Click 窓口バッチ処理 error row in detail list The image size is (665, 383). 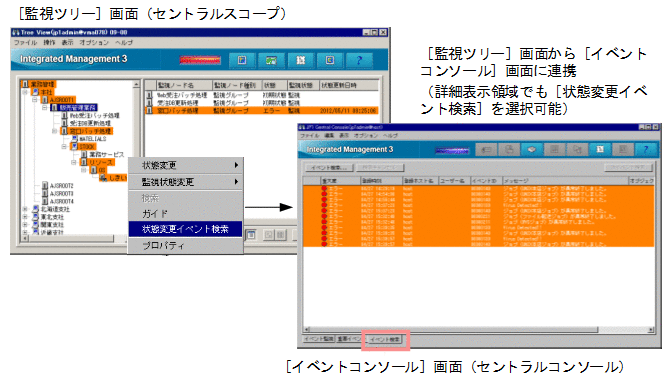click(x=262, y=111)
